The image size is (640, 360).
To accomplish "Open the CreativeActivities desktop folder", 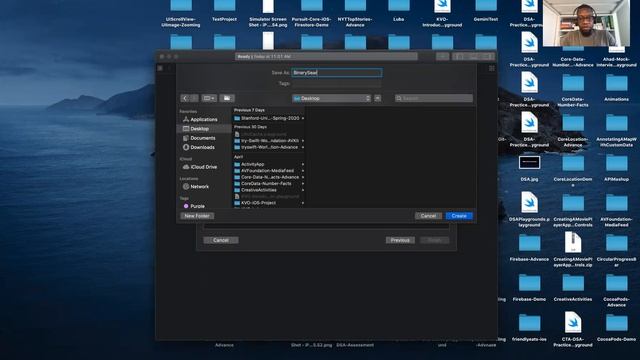I will pyautogui.click(x=573, y=283).
